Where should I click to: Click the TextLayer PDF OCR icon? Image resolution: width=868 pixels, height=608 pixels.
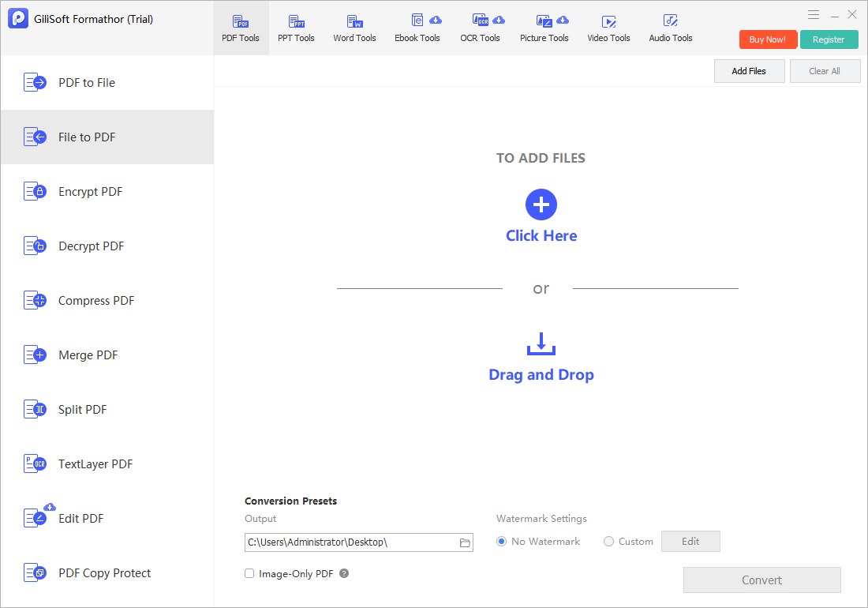35,464
